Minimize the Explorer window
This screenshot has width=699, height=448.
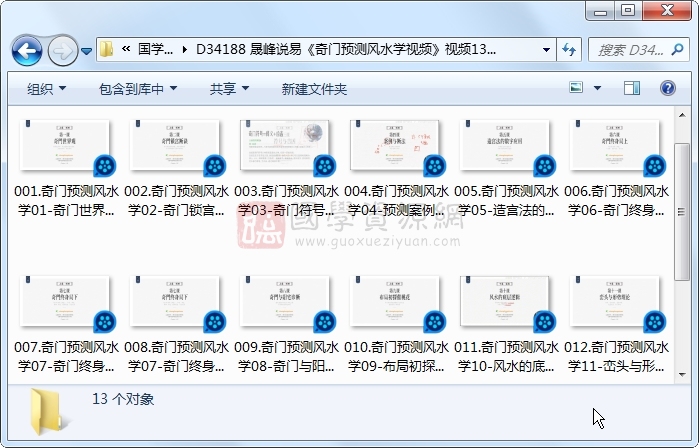click(x=600, y=10)
